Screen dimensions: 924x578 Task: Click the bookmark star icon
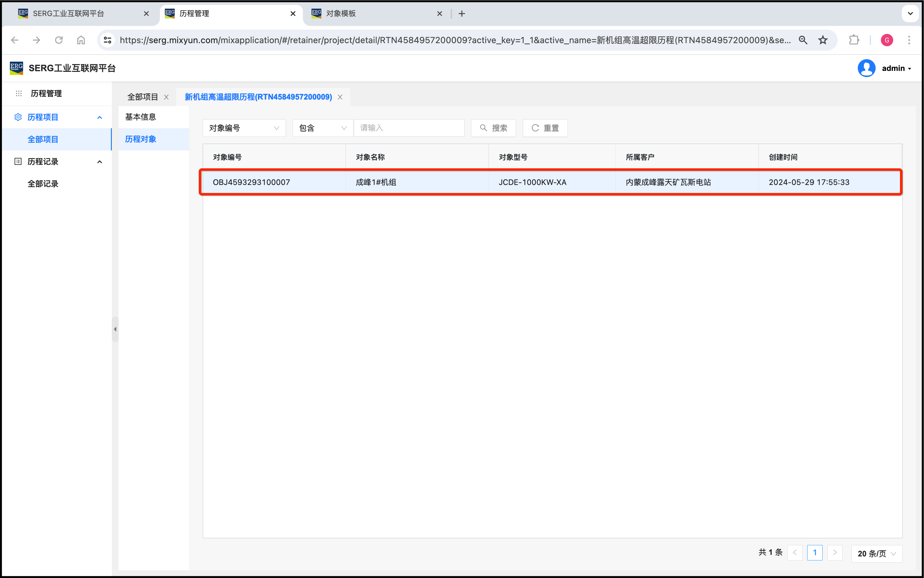tap(823, 40)
